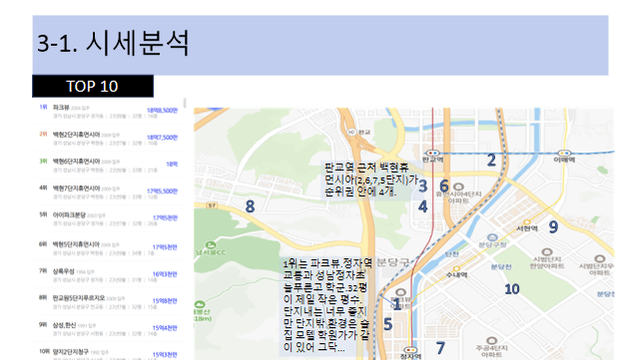The height and width of the screenshot is (360, 640).
Task: Click the 판교역 subway station icon
Action: pyautogui.click(x=432, y=153)
